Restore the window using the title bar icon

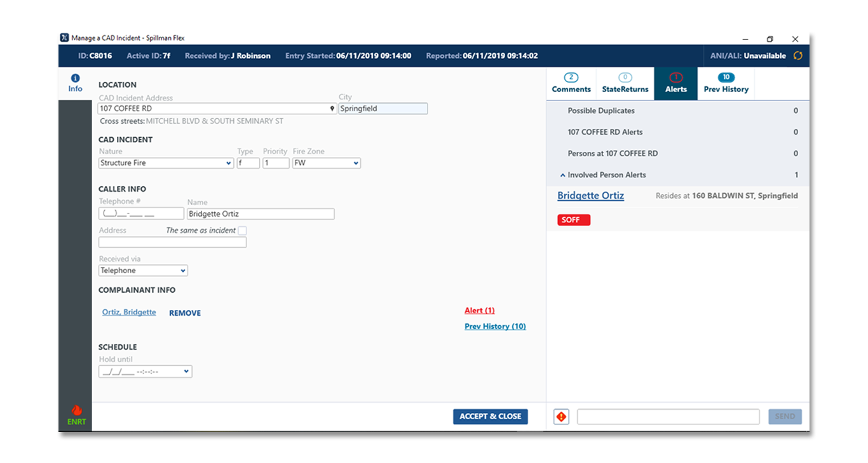[x=770, y=39]
